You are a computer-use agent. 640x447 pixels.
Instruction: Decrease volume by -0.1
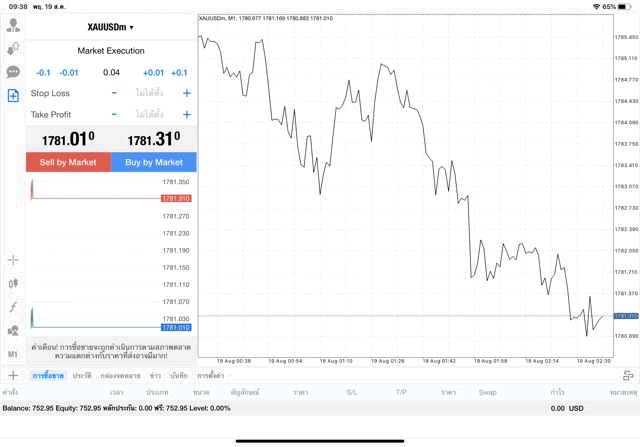[x=43, y=72]
